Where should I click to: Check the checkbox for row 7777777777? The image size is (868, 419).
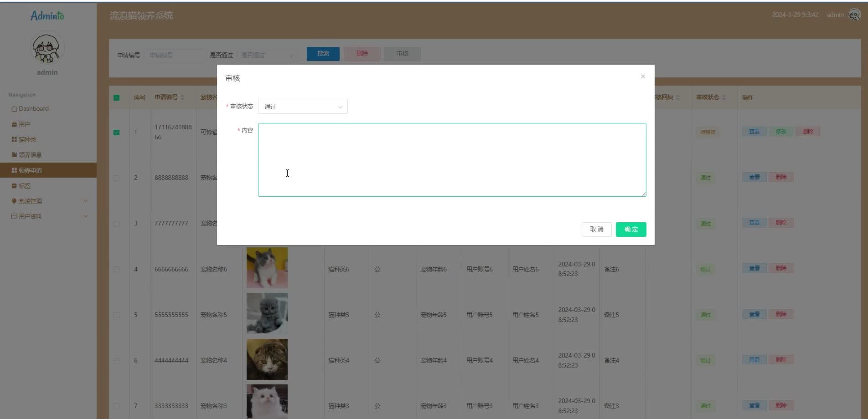tap(117, 224)
